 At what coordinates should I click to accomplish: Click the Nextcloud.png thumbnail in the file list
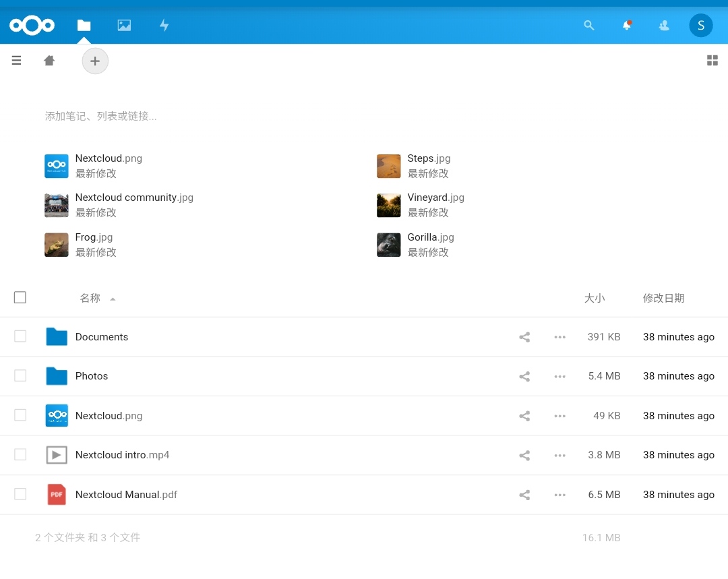click(57, 416)
